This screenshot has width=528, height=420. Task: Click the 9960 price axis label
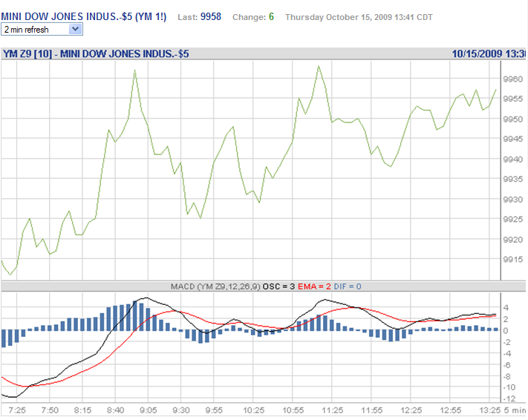coord(513,79)
